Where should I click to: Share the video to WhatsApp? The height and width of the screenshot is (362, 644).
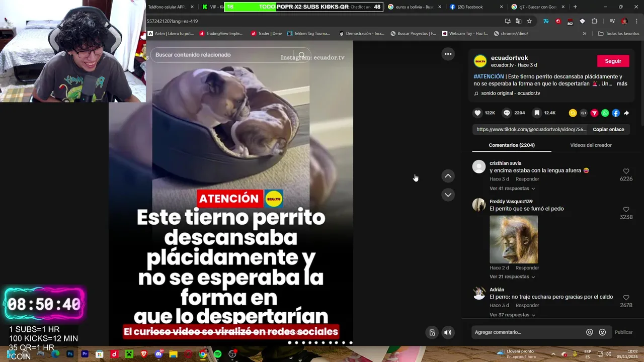point(605,113)
